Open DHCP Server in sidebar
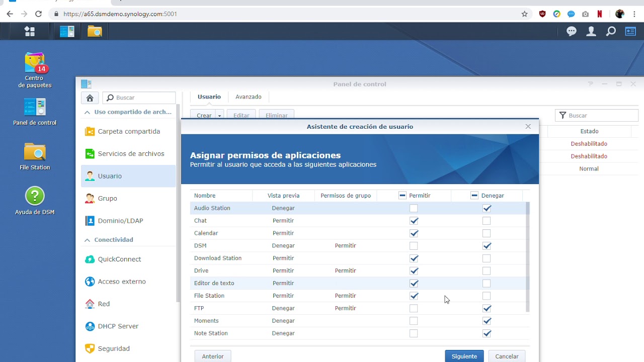The height and width of the screenshot is (362, 644). tap(128, 326)
